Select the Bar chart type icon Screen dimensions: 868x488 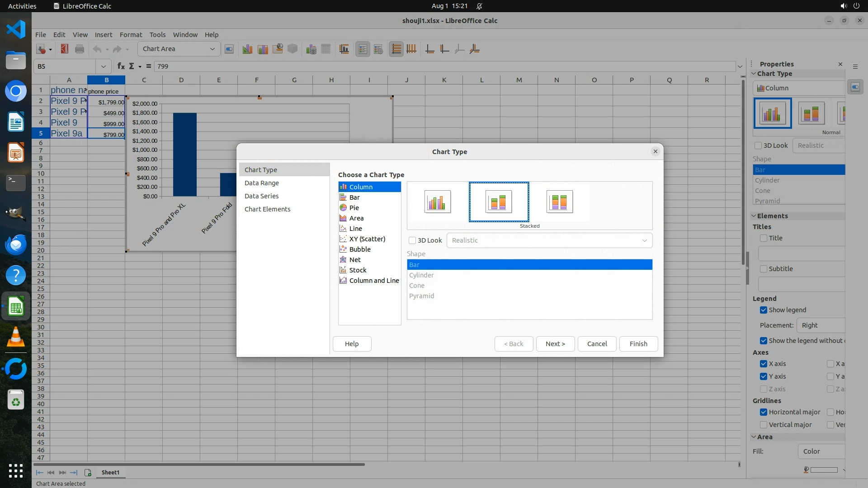pos(343,197)
